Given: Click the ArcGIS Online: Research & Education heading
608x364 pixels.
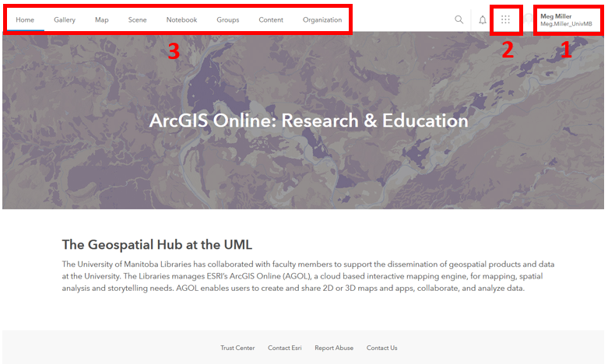Looking at the screenshot, I should click(x=308, y=121).
